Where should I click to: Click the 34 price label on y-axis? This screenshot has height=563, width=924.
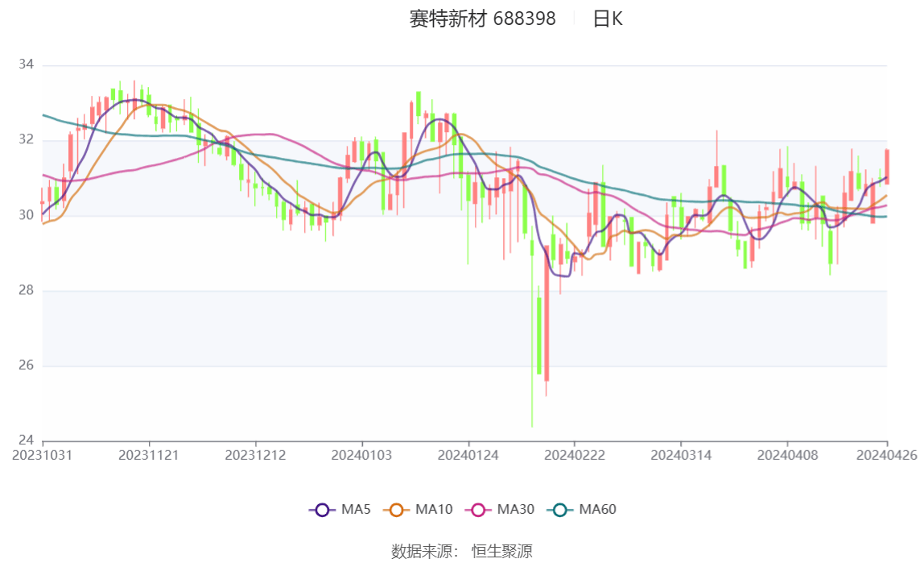[x=27, y=64]
